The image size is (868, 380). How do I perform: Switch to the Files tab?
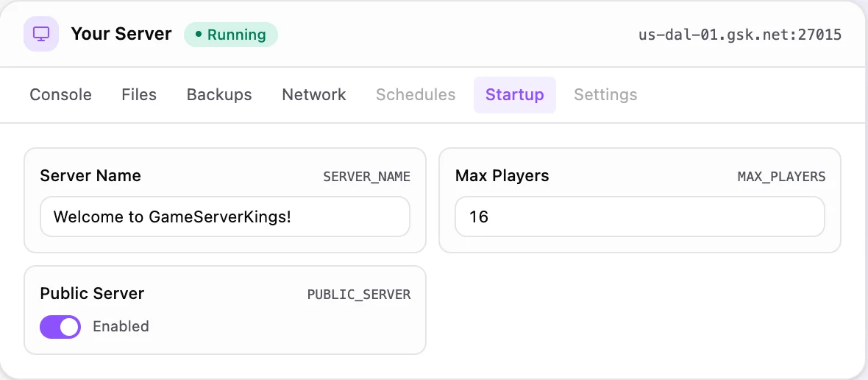tap(139, 95)
